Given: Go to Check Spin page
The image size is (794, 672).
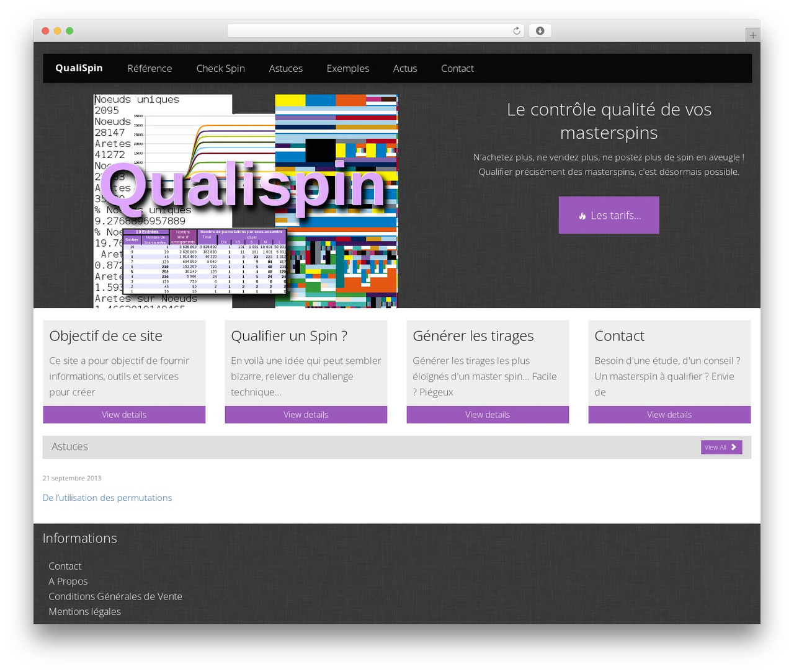Looking at the screenshot, I should 220,68.
